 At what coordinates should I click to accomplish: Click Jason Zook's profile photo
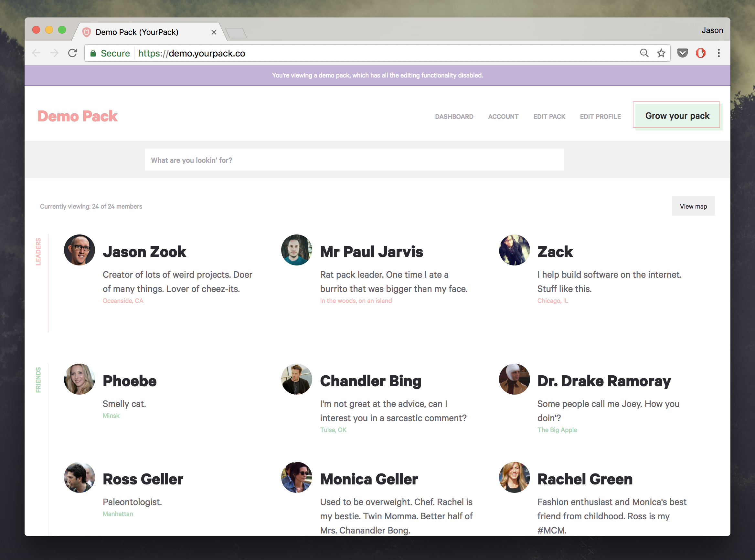tap(80, 250)
